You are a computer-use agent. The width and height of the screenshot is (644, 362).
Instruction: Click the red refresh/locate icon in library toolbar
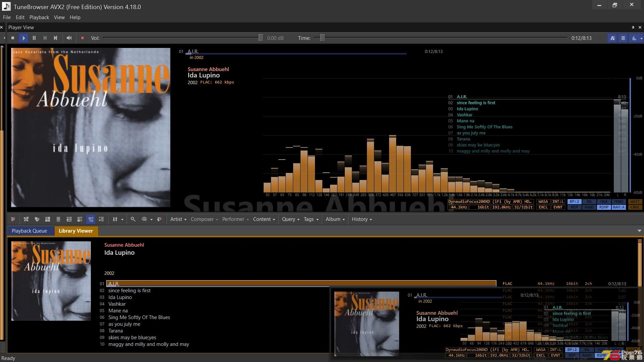[160, 219]
